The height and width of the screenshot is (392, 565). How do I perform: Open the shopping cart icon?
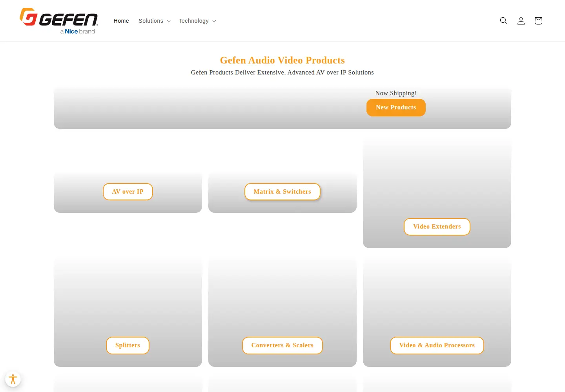point(538,21)
